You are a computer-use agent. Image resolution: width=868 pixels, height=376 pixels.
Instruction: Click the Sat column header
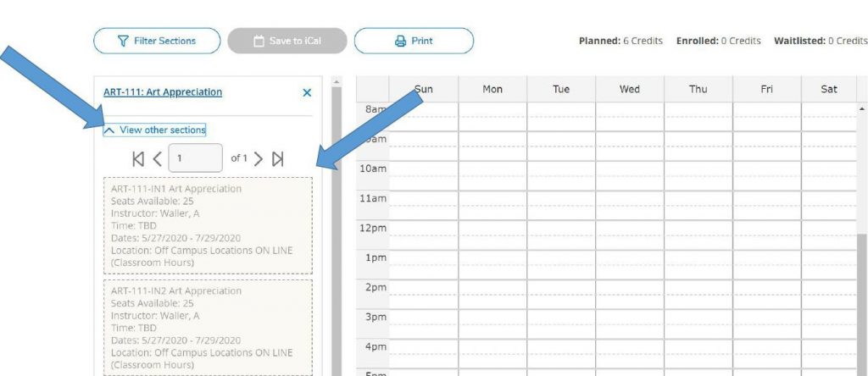point(829,89)
